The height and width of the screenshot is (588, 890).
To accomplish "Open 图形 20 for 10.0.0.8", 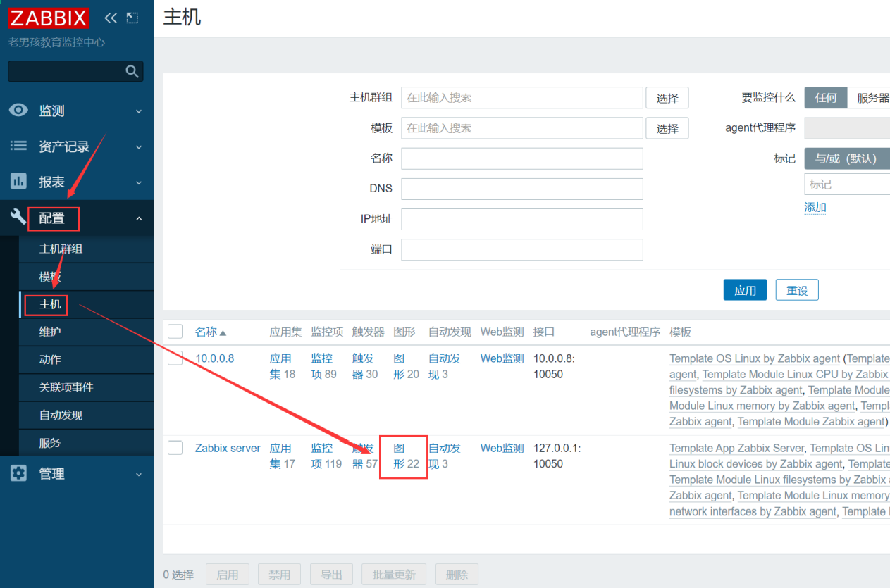I will pos(406,366).
